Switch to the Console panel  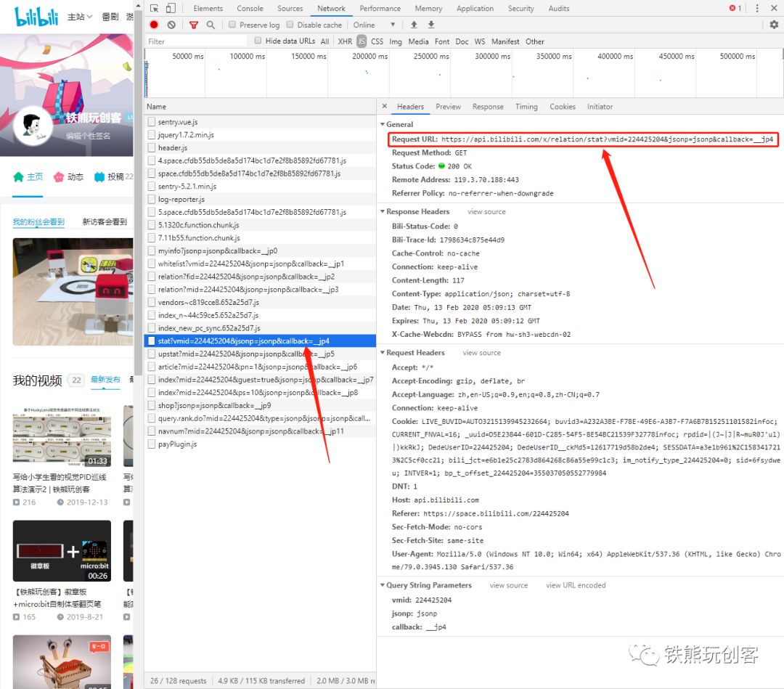250,8
